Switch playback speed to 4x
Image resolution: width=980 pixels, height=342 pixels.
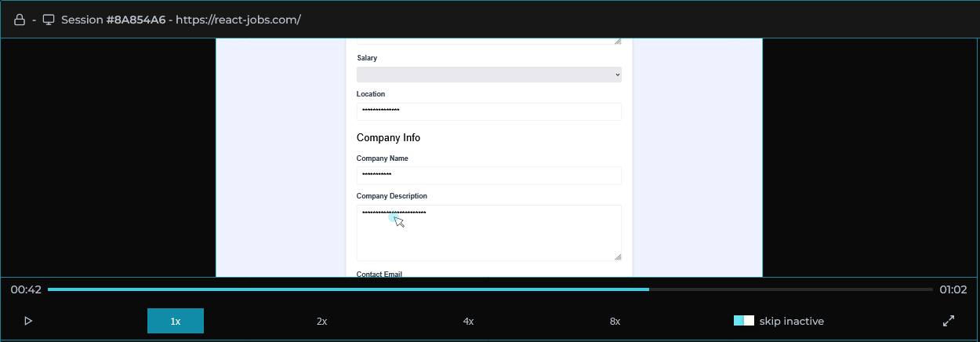pyautogui.click(x=468, y=321)
